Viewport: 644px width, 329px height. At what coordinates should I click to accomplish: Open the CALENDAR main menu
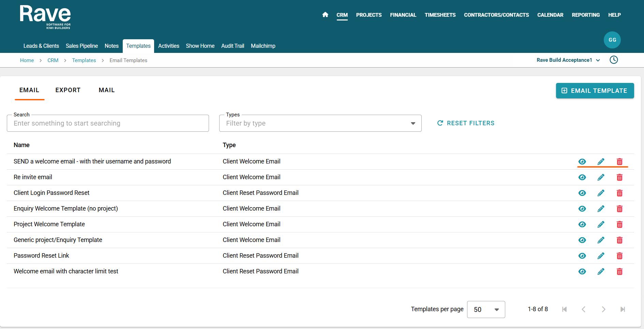click(550, 15)
